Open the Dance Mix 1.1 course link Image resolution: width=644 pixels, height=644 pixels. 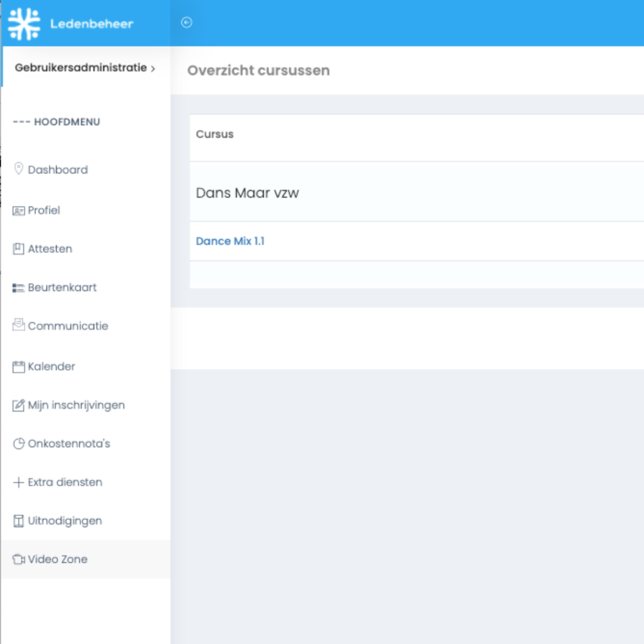[x=230, y=241]
